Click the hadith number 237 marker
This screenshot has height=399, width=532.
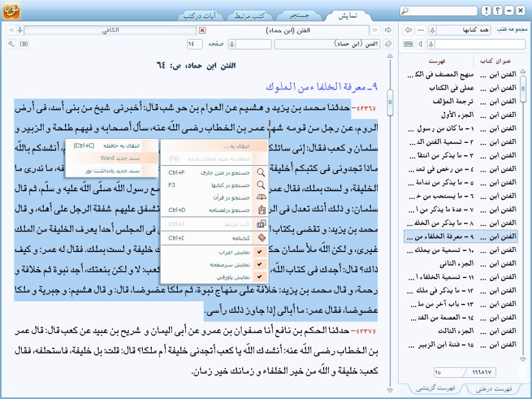(365, 331)
